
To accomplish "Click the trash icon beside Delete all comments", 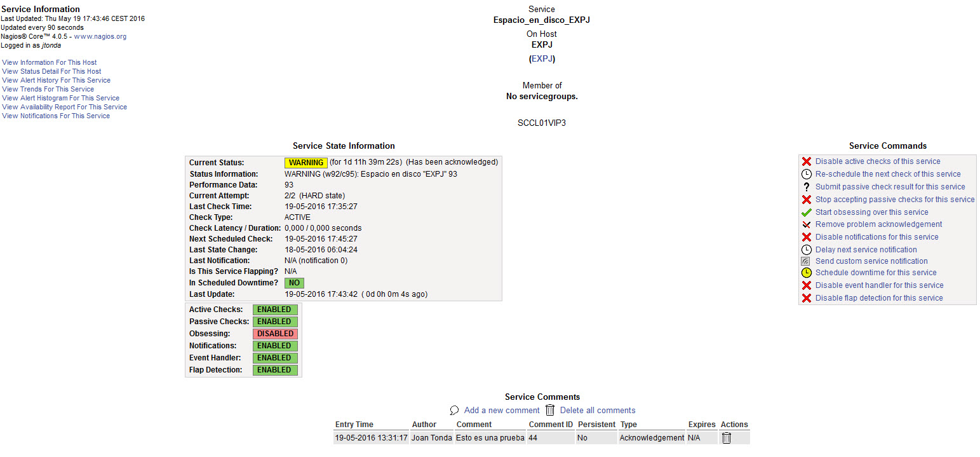I will pos(550,411).
